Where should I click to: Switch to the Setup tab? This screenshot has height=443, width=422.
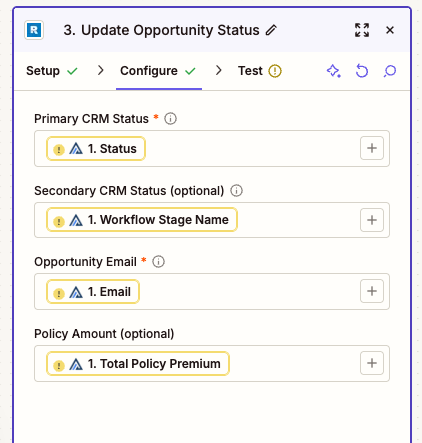pos(52,71)
